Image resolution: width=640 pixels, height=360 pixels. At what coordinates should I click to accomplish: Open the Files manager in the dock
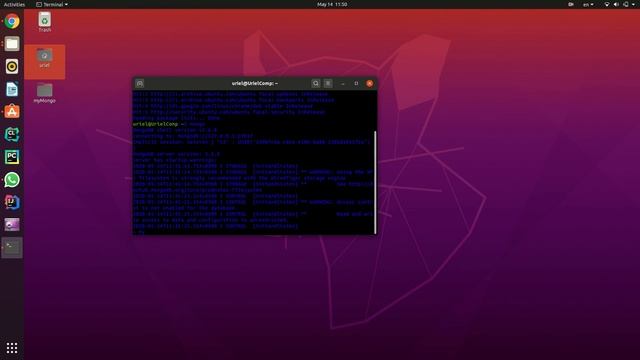tap(12, 44)
